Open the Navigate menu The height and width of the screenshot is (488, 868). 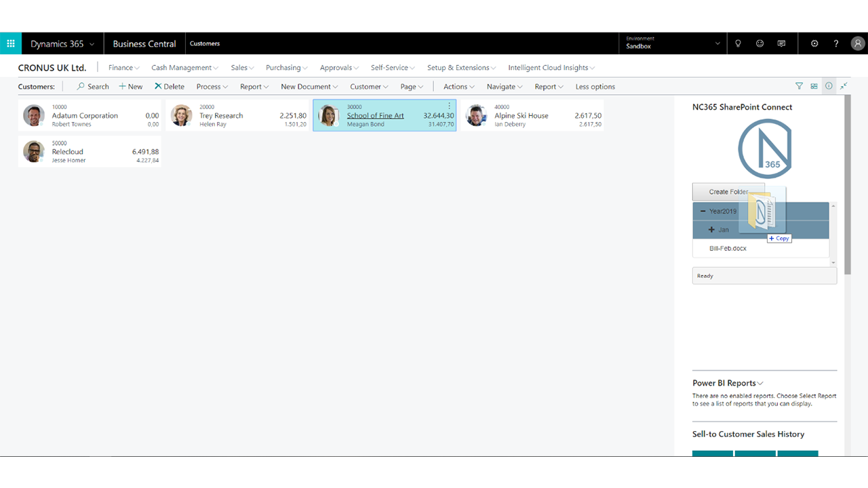tap(505, 87)
